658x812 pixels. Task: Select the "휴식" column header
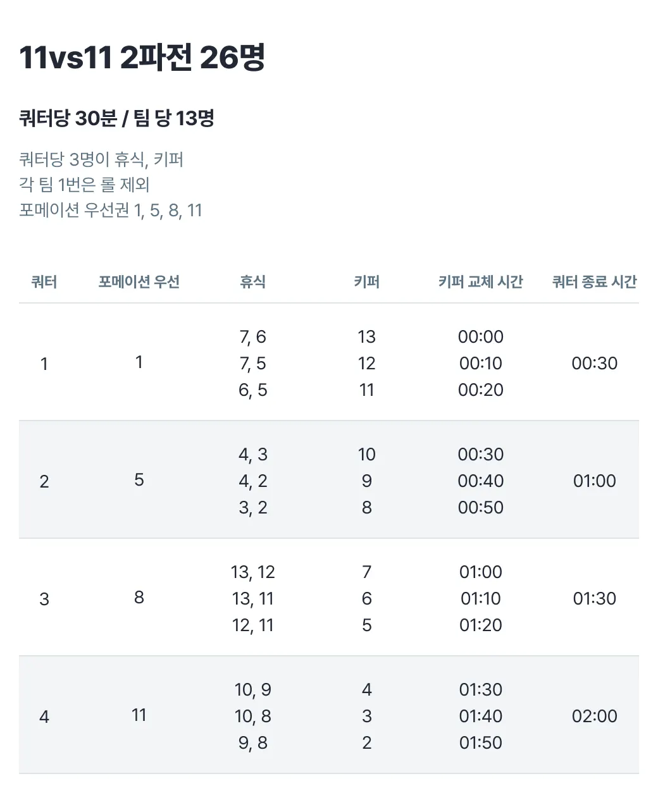253,282
